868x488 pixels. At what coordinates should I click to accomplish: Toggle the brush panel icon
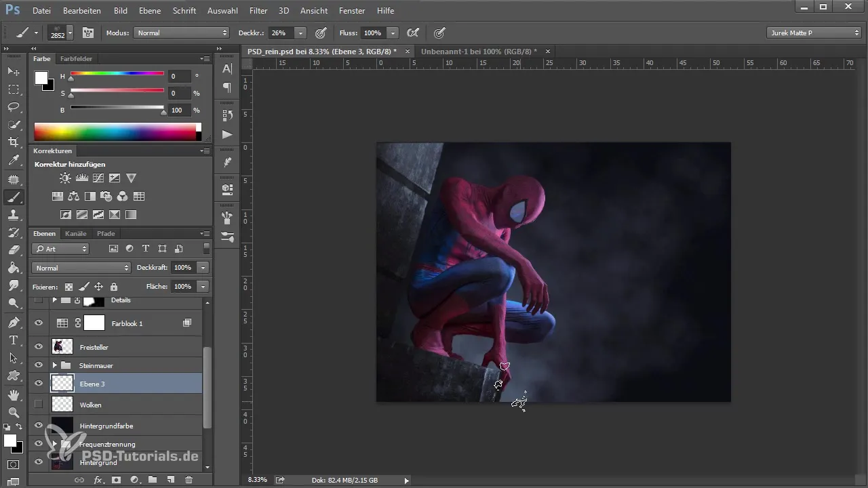(89, 33)
